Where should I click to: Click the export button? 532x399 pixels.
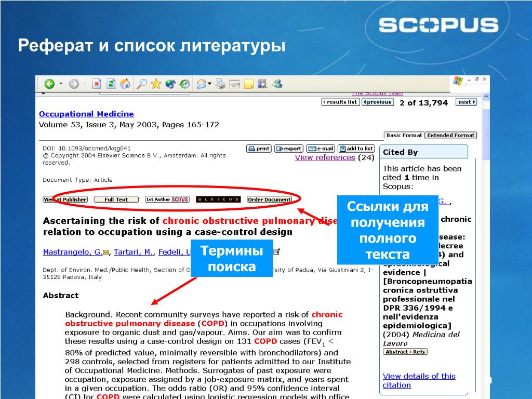pyautogui.click(x=289, y=149)
